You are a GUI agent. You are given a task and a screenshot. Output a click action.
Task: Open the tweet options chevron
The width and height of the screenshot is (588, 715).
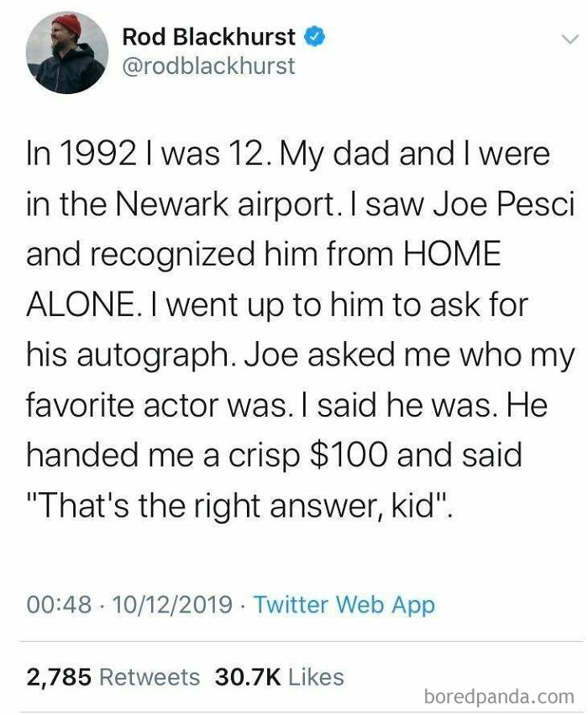(566, 38)
